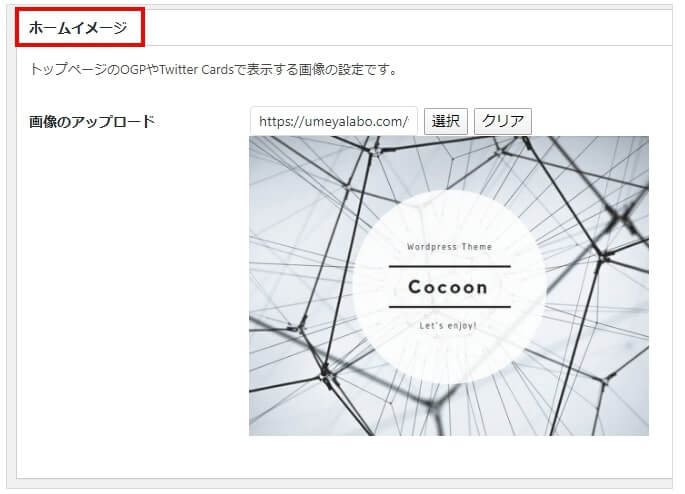Open the Cocoon preview image thumbnail

(449, 286)
